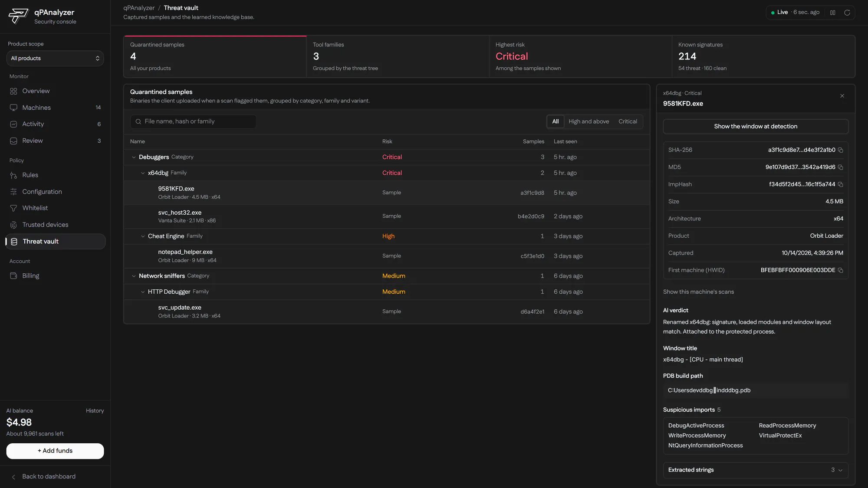868x488 pixels.
Task: Collapse the Cheat Engine family
Action: [x=143, y=236]
